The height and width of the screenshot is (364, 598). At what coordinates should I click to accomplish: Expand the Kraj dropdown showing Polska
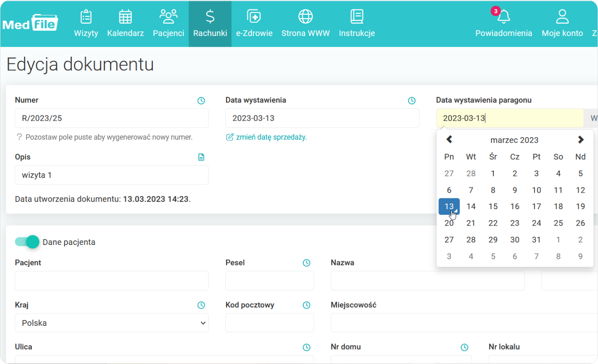(111, 323)
